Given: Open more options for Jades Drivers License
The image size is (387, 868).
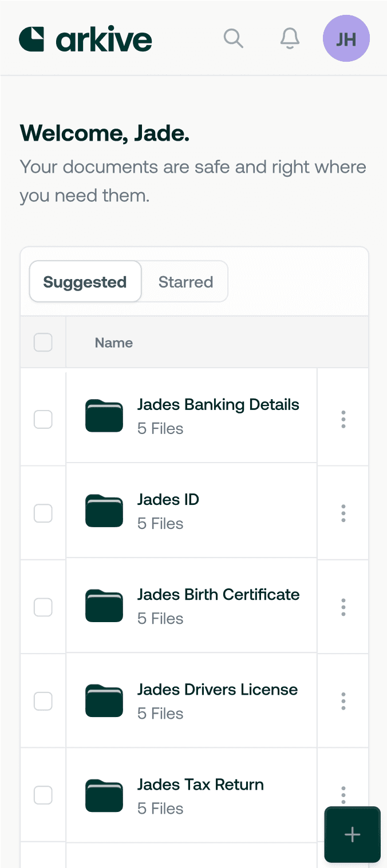Looking at the screenshot, I should [x=343, y=700].
